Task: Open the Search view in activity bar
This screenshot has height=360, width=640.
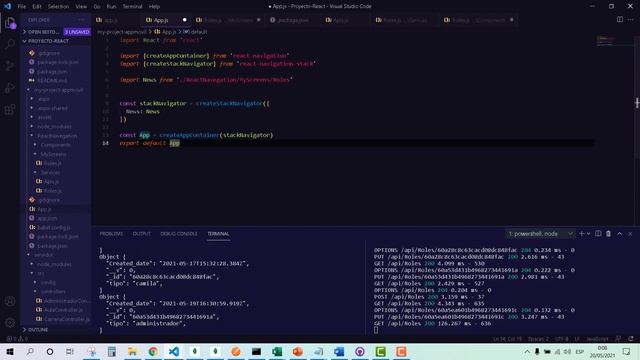Action: coord(10,44)
